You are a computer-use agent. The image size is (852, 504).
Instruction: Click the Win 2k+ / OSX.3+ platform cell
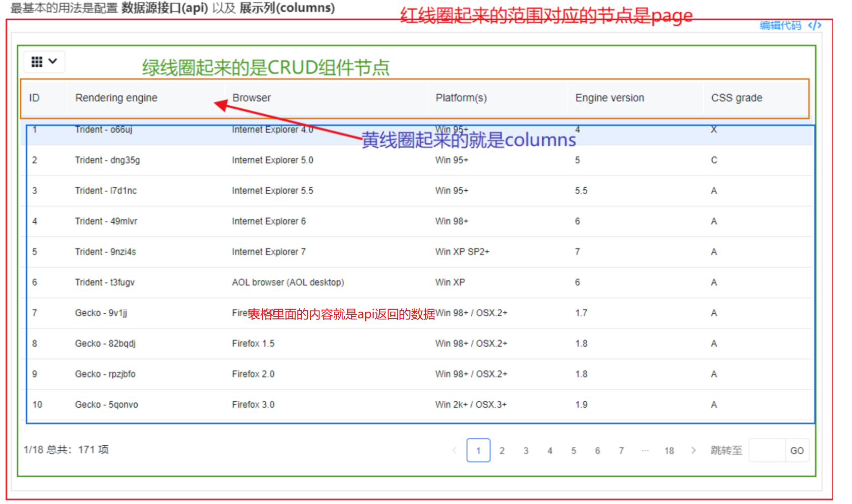(x=471, y=404)
